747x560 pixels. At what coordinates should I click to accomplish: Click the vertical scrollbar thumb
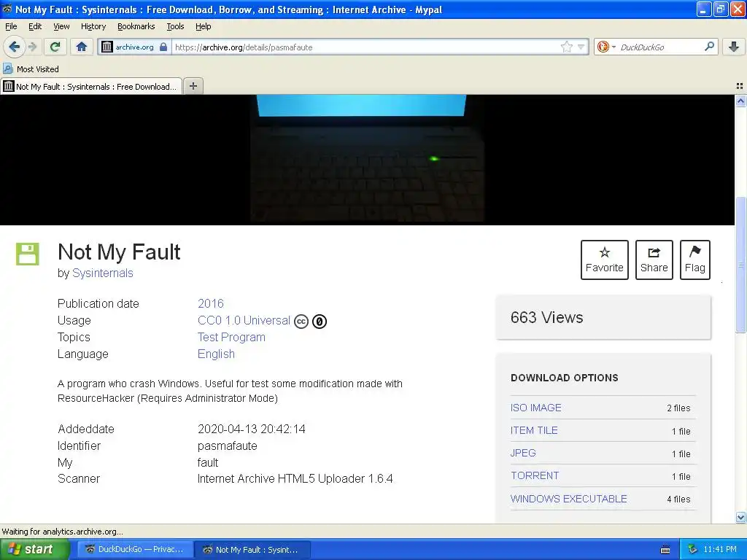(740, 264)
